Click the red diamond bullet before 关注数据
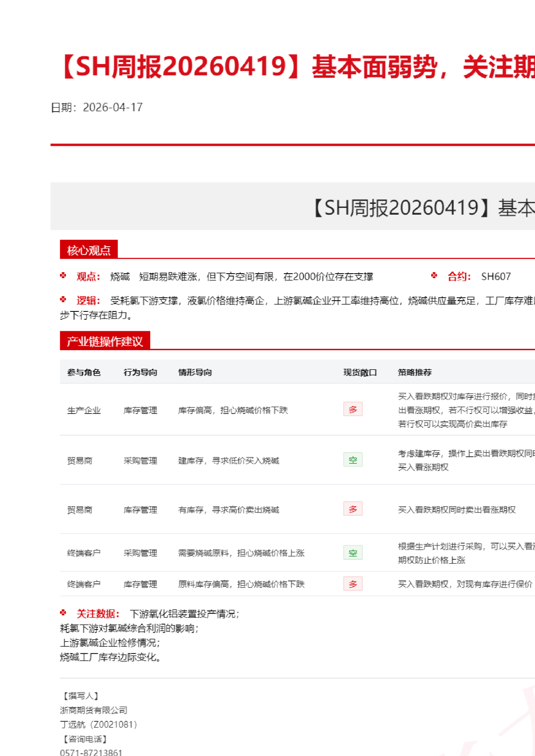Viewport: 535px width, 756px height. pos(63,613)
